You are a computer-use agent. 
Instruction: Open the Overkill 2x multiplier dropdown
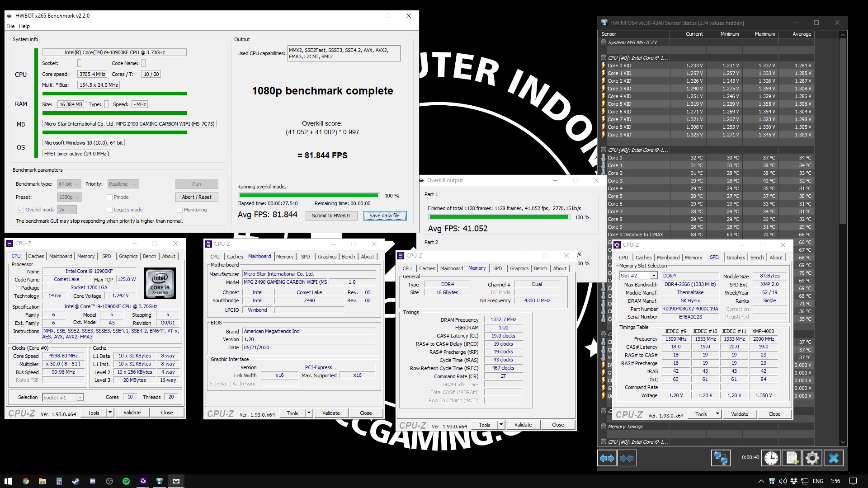coord(67,210)
